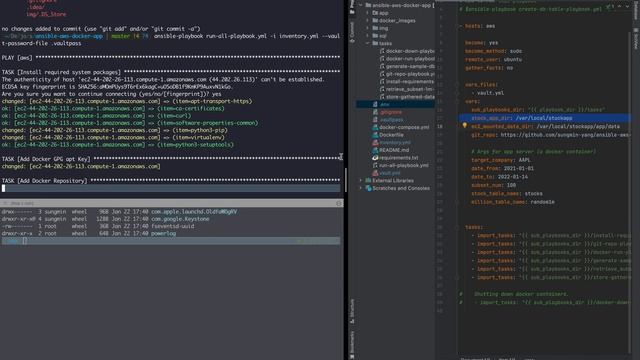Click 'com.google.Keystone' entry in lower terminal
The height and width of the screenshot is (360, 640).
[x=180, y=219]
